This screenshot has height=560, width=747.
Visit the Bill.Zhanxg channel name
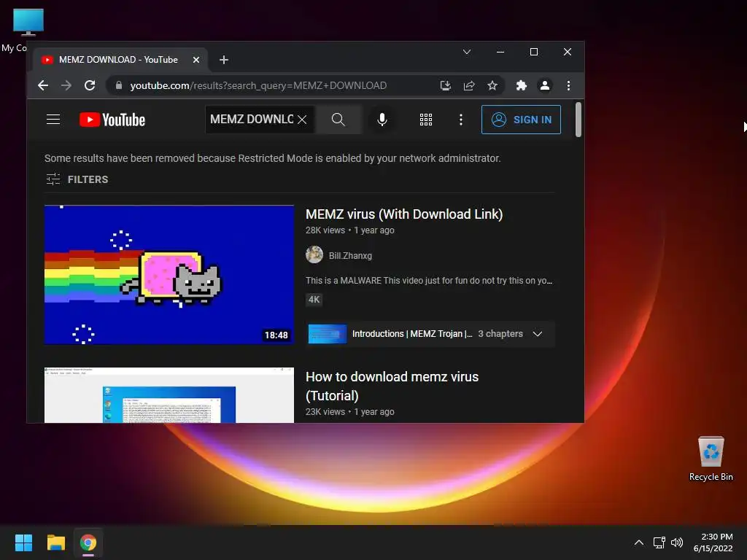[350, 256]
